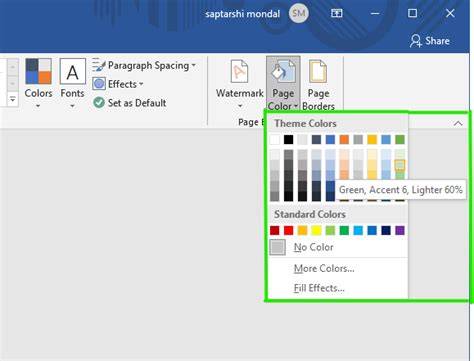This screenshot has height=361, width=474.
Task: Pick light green standard color
Action: click(330, 230)
